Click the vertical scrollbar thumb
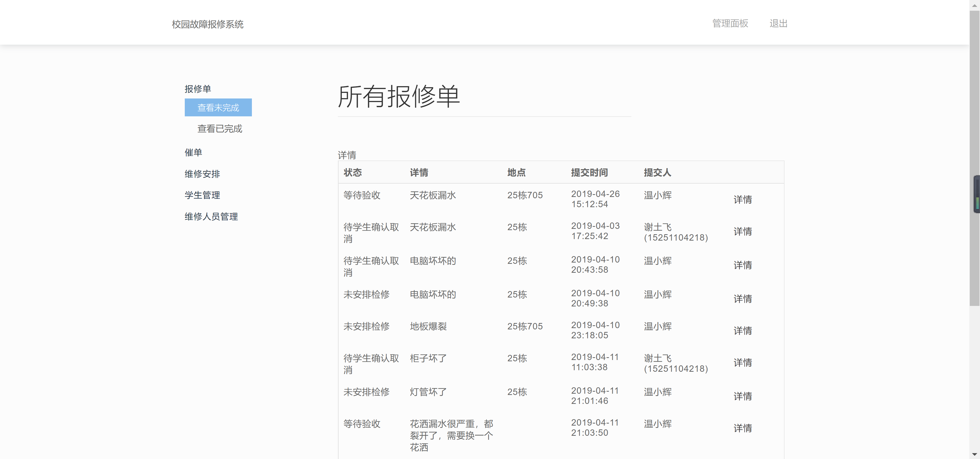The width and height of the screenshot is (980, 459). pyautogui.click(x=974, y=158)
